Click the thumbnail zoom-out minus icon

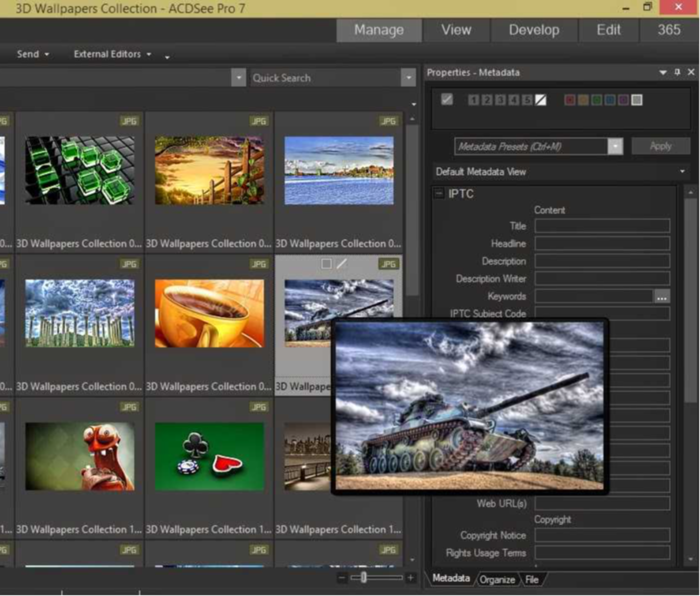[x=341, y=577]
